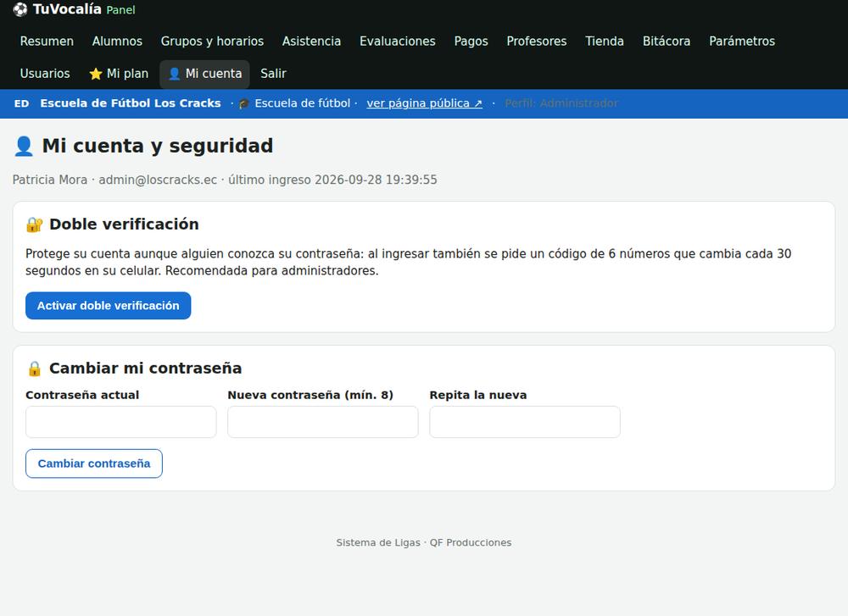
Task: Focus the Repita la nueva field
Action: (x=525, y=422)
